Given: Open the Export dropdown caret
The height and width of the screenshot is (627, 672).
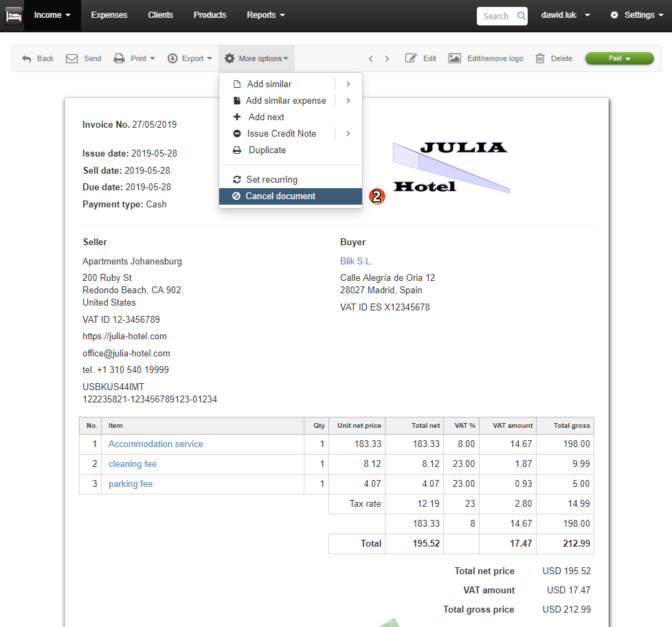Looking at the screenshot, I should coord(210,58).
